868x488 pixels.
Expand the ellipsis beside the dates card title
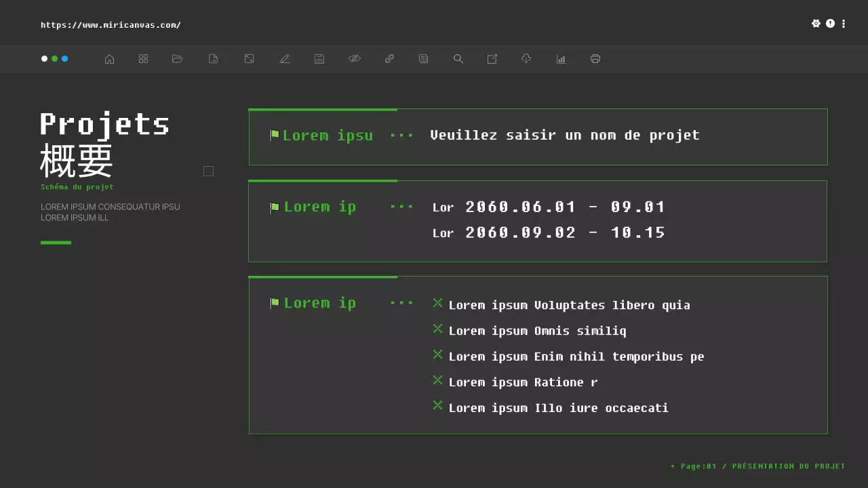click(401, 207)
